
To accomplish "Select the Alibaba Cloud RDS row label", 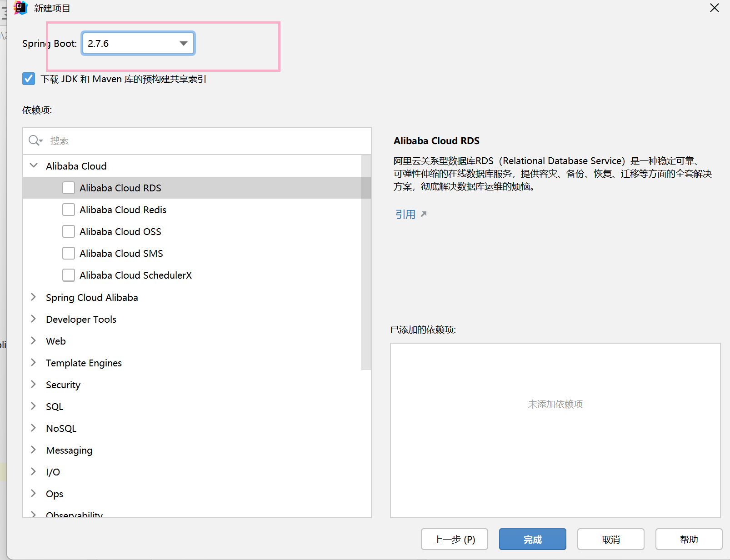I will click(x=120, y=188).
